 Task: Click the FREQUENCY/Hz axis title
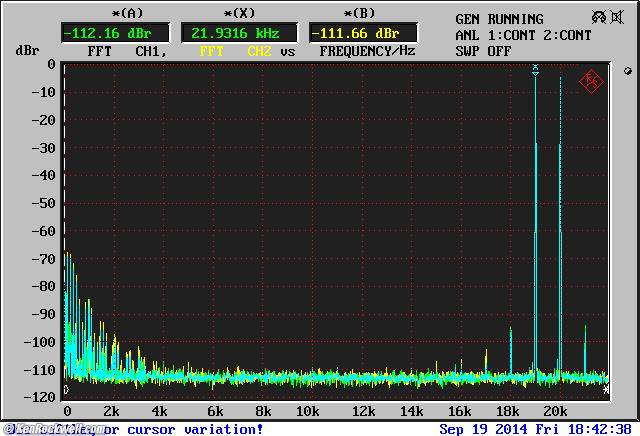pyautogui.click(x=367, y=51)
